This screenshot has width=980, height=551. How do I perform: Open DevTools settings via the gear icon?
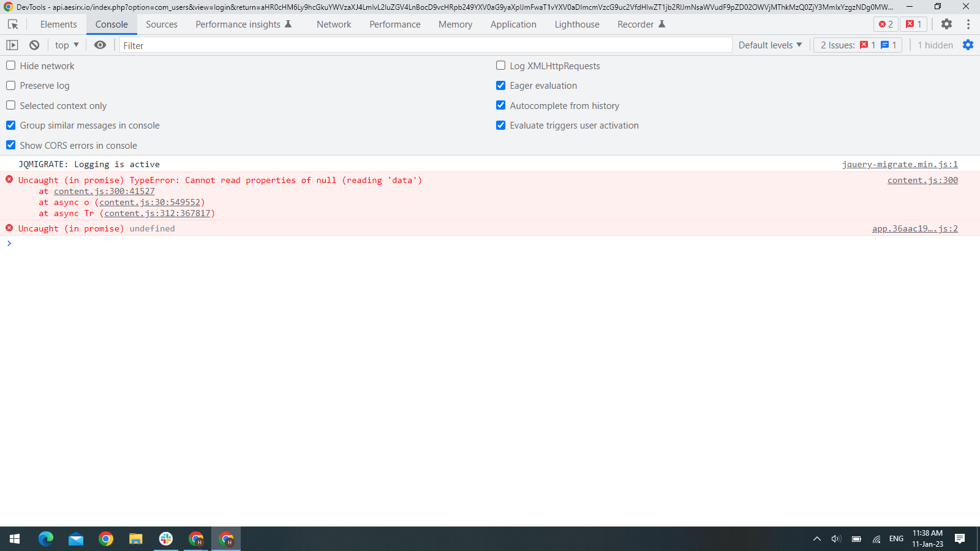tap(946, 24)
